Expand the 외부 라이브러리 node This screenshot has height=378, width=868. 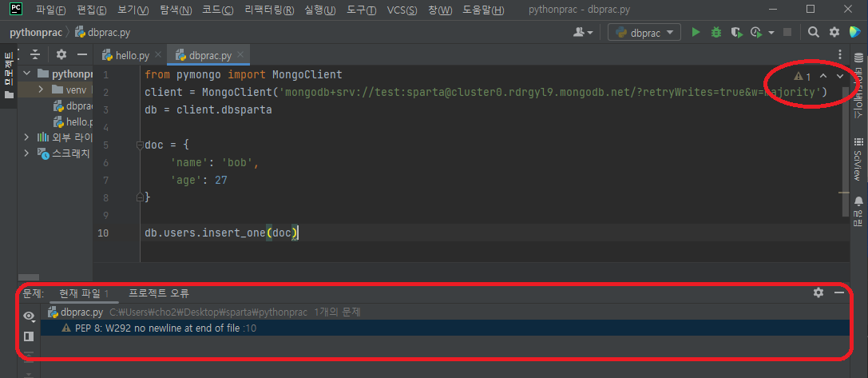point(26,137)
